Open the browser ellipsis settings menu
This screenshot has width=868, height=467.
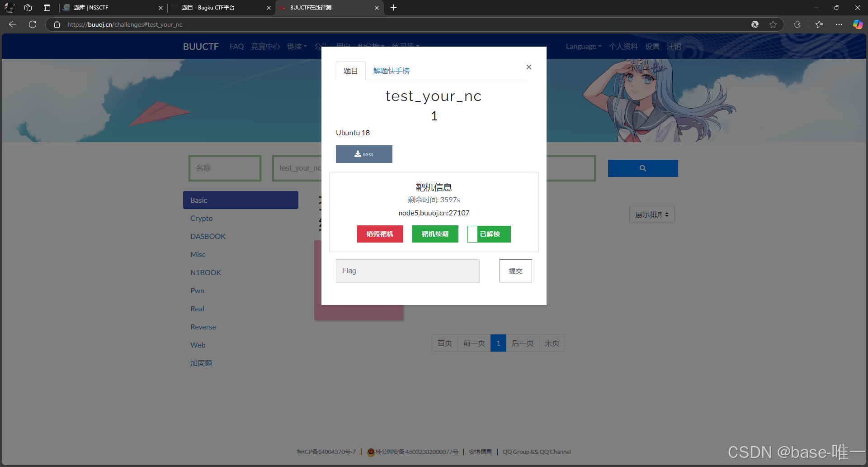(x=839, y=24)
